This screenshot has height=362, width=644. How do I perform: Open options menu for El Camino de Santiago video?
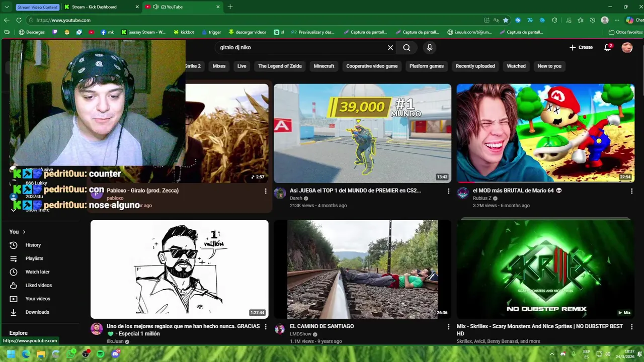[448, 327]
